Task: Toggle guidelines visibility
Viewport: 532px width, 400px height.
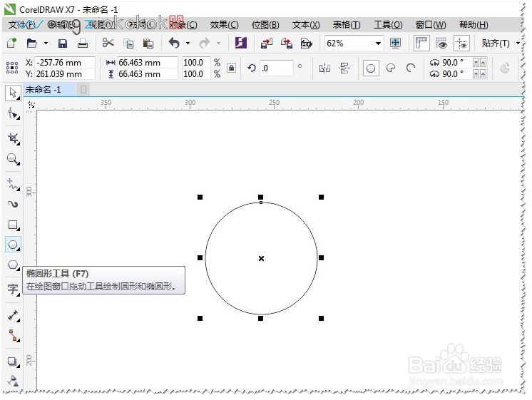Action: click(461, 43)
